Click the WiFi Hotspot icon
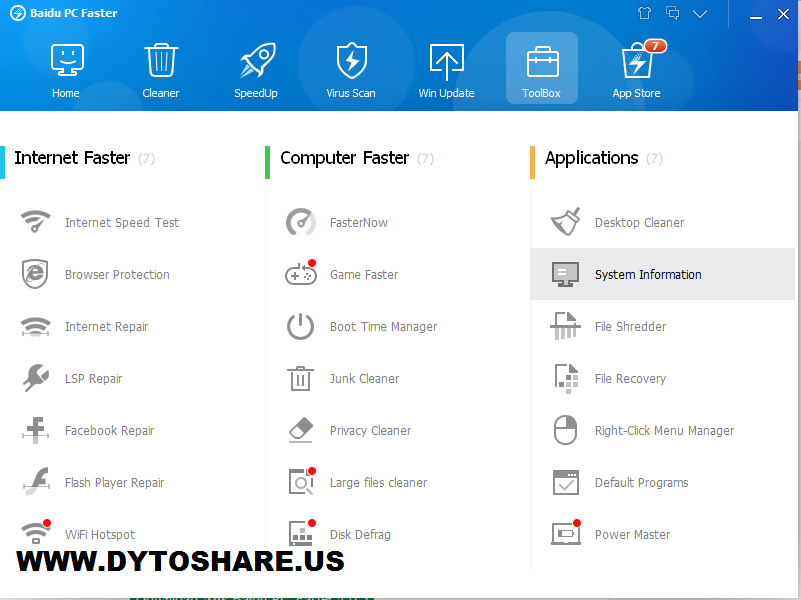This screenshot has width=801, height=600. tap(36, 532)
